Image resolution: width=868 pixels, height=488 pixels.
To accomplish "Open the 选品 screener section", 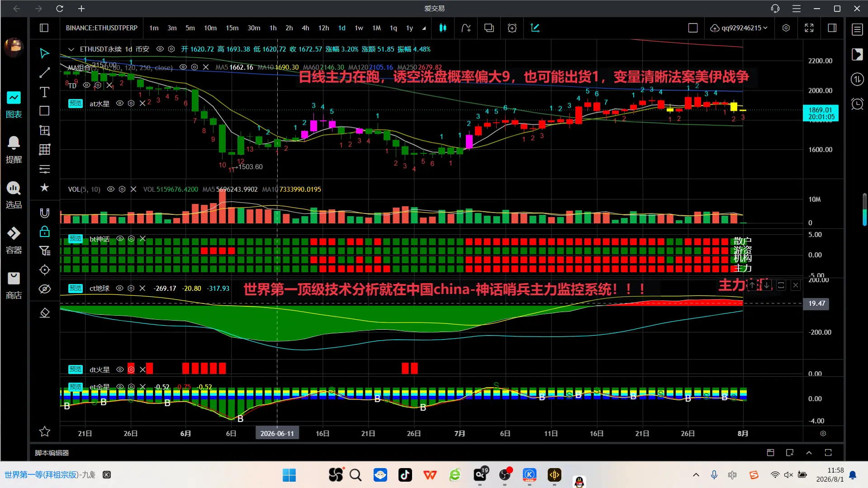I will coord(14,195).
